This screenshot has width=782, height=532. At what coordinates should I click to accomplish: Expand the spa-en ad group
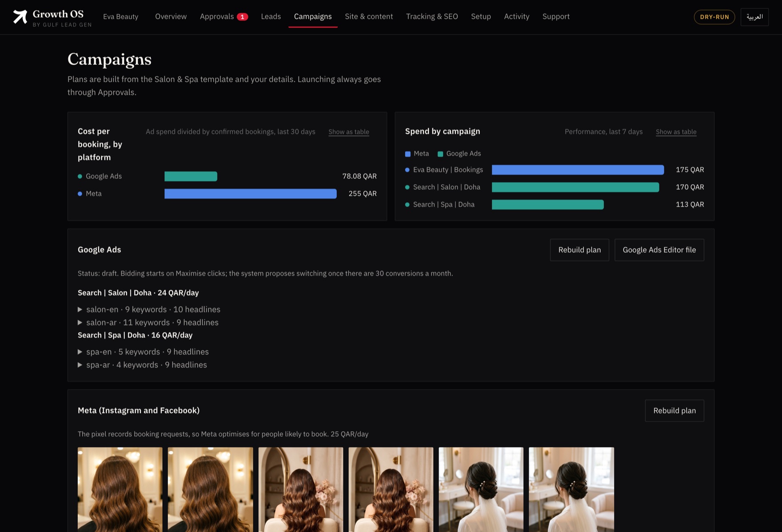tap(143, 352)
